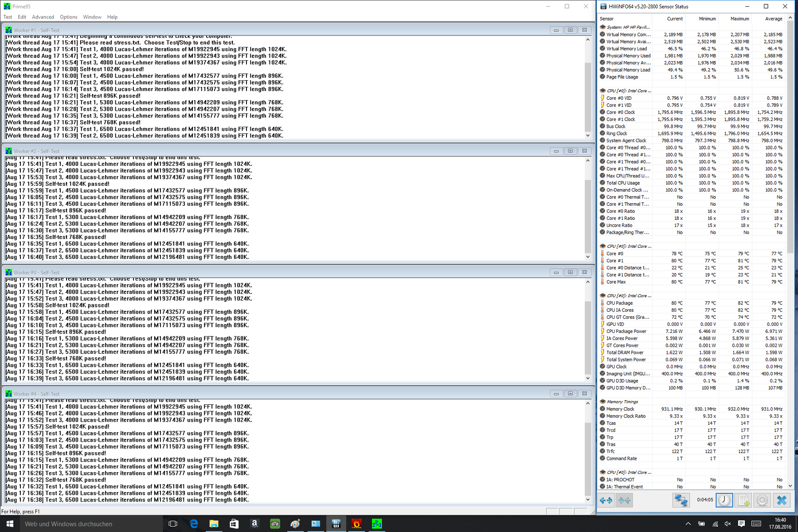Switch to HWiNFO taskbar icon
Screen dimensions: 798x532
click(336, 524)
